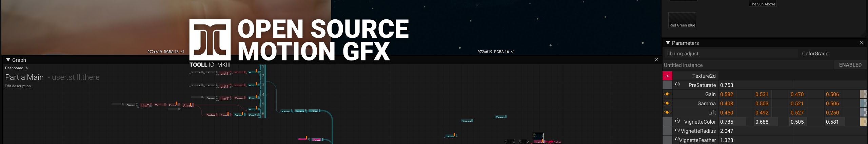Select the VignetteColor parameter label
Image resolution: width=868 pixels, height=144 pixels.
[700, 122]
